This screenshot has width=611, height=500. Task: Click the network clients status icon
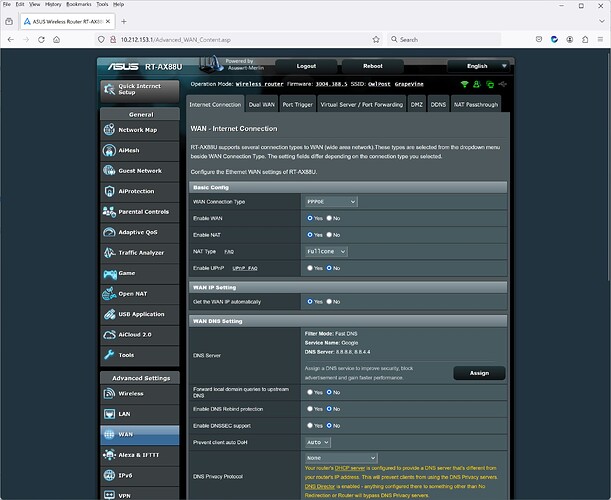pos(490,84)
